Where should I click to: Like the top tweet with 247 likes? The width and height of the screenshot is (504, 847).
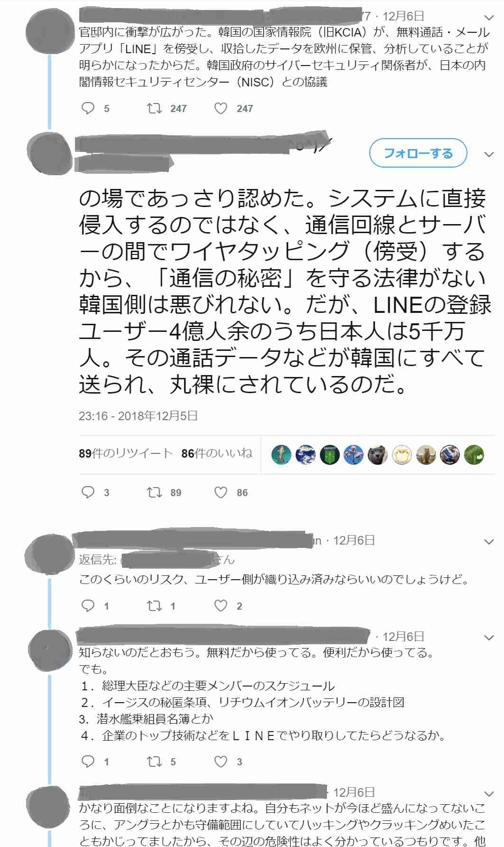point(221,108)
